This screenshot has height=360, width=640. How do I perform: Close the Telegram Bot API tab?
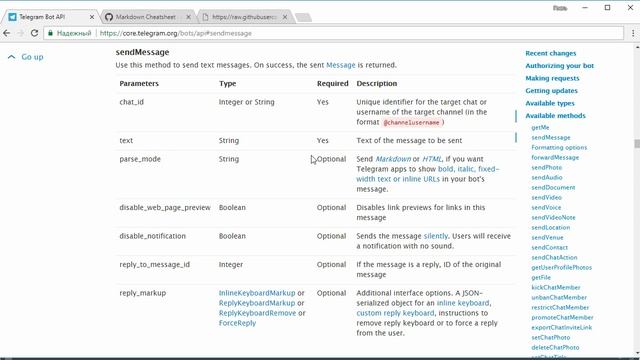[92, 17]
